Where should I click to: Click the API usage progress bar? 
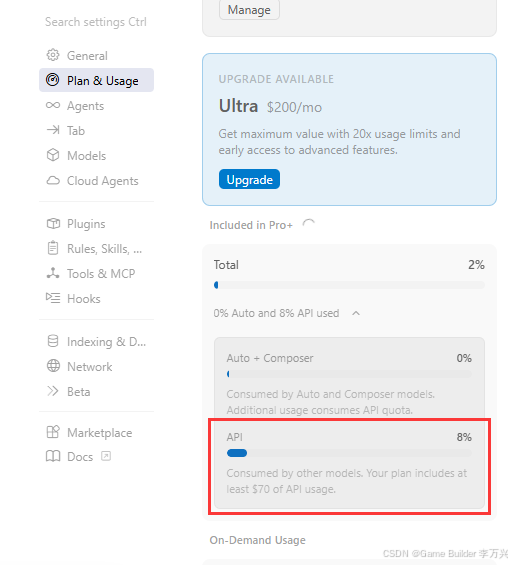point(349,453)
